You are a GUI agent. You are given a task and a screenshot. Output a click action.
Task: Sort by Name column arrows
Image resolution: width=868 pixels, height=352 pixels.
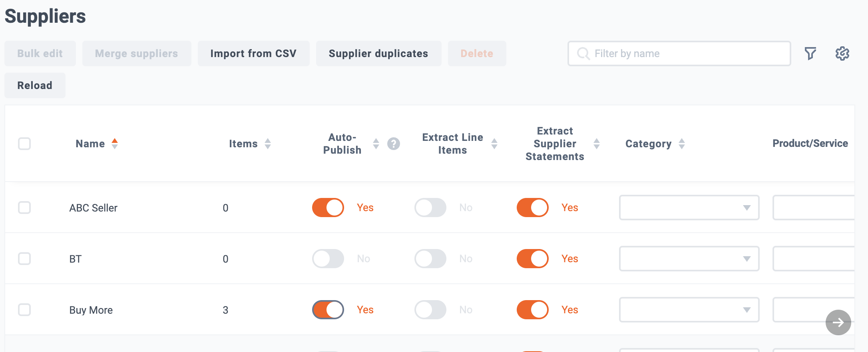[115, 144]
